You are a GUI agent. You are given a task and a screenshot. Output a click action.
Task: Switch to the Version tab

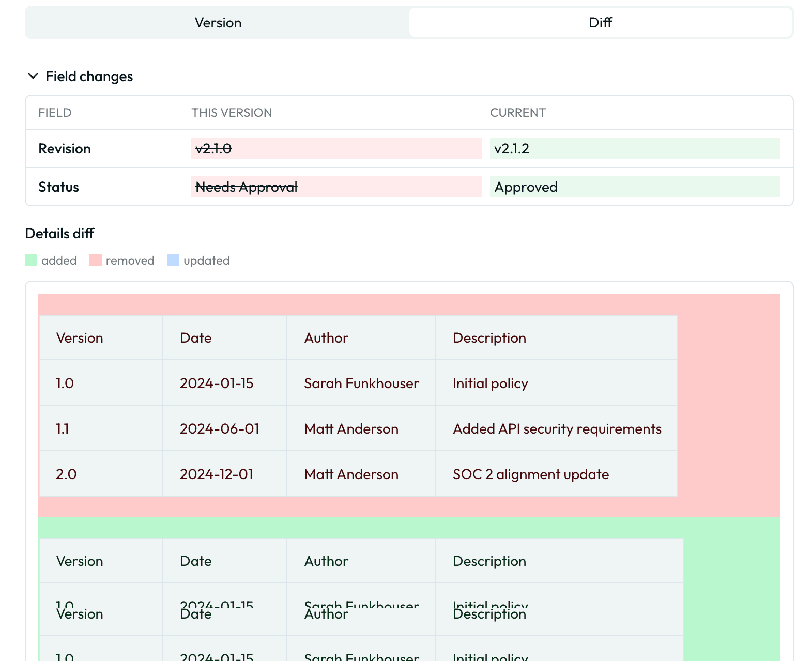pyautogui.click(x=218, y=23)
